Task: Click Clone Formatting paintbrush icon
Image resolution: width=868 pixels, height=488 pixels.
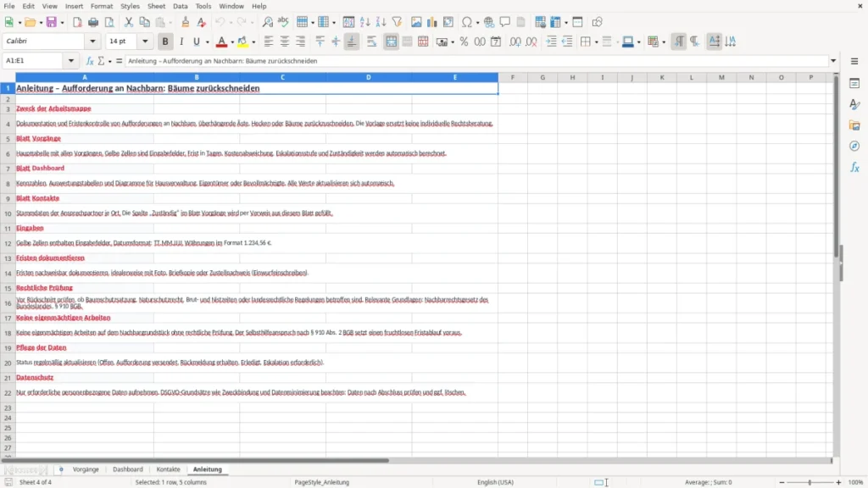Action: (x=186, y=22)
